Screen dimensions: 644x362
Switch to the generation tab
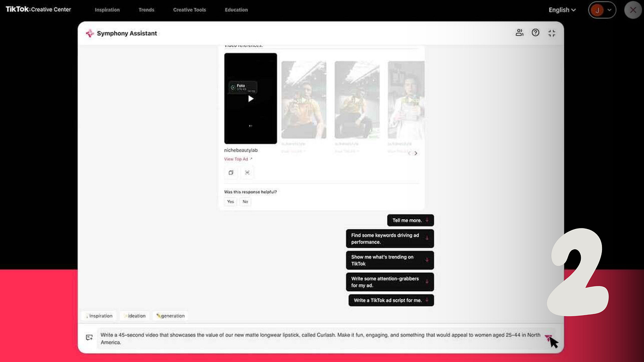[x=171, y=316]
